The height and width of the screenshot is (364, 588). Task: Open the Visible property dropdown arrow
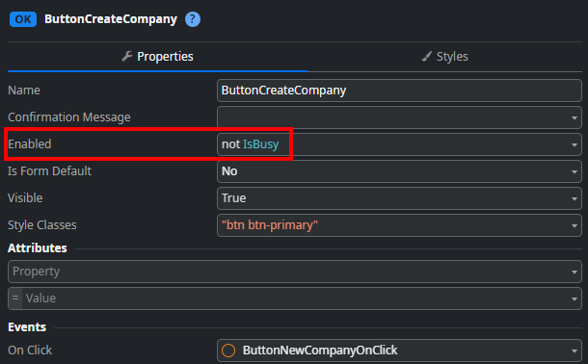click(575, 198)
